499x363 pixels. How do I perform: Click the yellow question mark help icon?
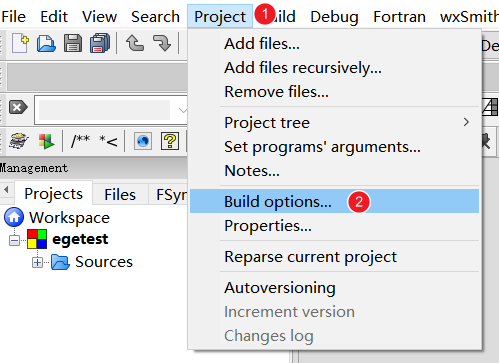click(x=170, y=141)
